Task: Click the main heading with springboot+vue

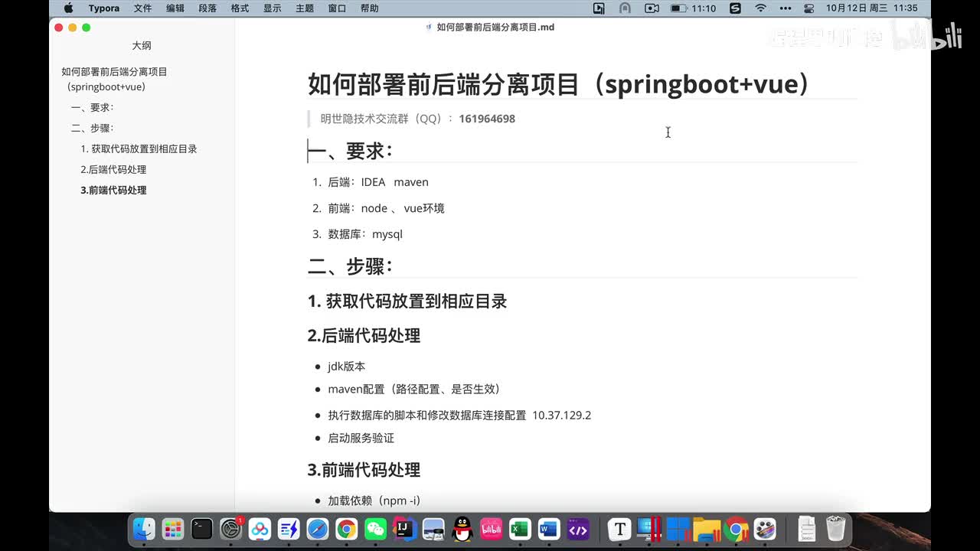Action: (560, 83)
